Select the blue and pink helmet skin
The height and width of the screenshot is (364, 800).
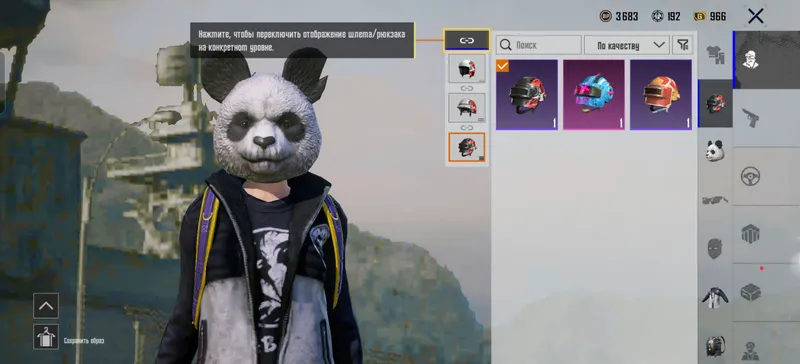(x=594, y=95)
